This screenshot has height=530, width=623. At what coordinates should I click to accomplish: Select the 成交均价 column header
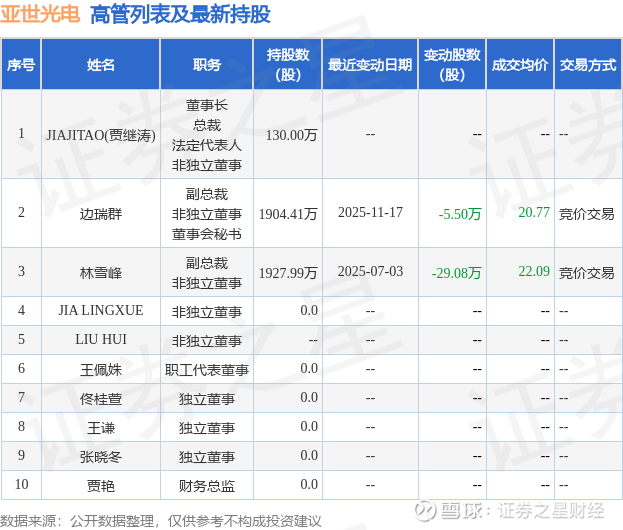tap(520, 64)
